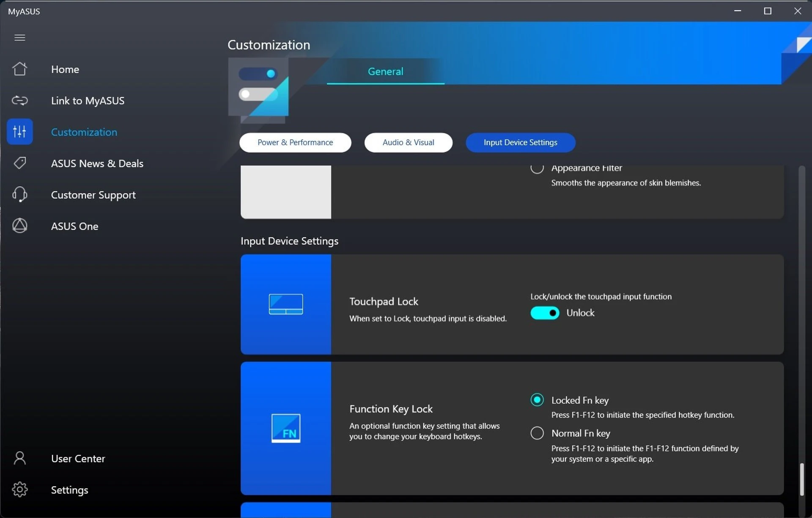Click the Unlock label beside the toggle
812x518 pixels.
coord(580,313)
